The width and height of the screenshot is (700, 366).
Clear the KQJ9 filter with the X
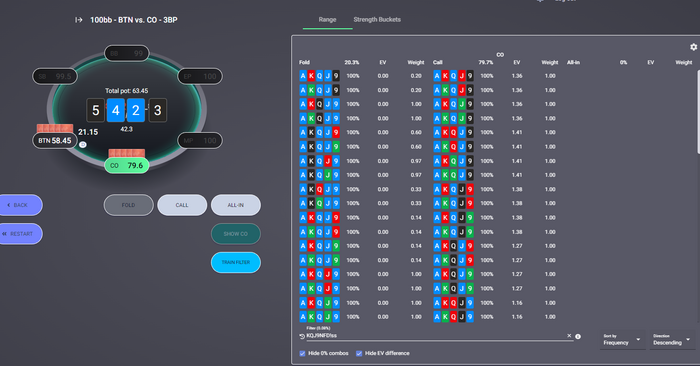[x=569, y=336]
